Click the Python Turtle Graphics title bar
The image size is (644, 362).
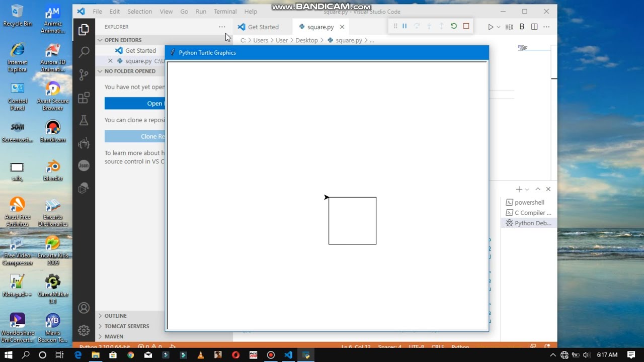point(327,52)
